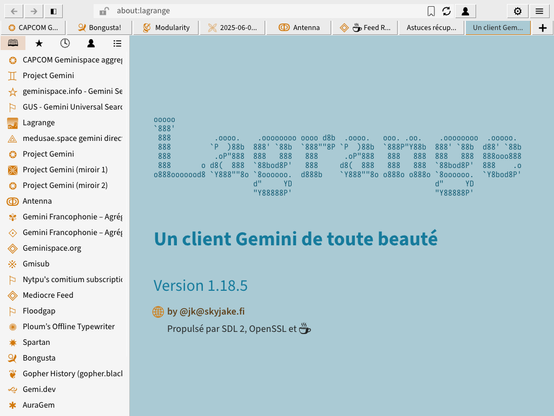Show the page outline list sidebar tab

[x=117, y=43]
